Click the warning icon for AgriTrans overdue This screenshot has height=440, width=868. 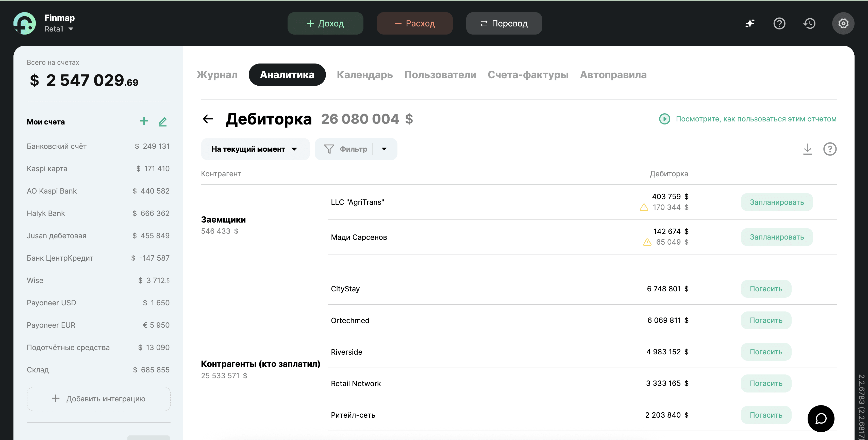pyautogui.click(x=644, y=207)
